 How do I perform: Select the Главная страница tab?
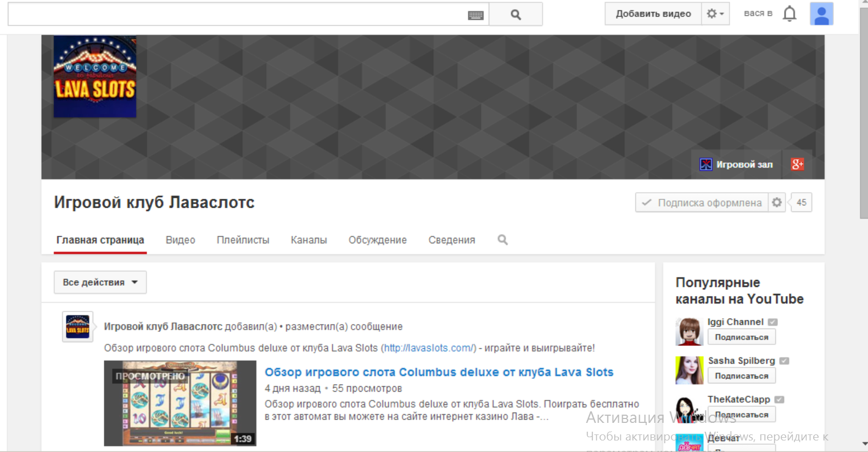click(x=100, y=240)
